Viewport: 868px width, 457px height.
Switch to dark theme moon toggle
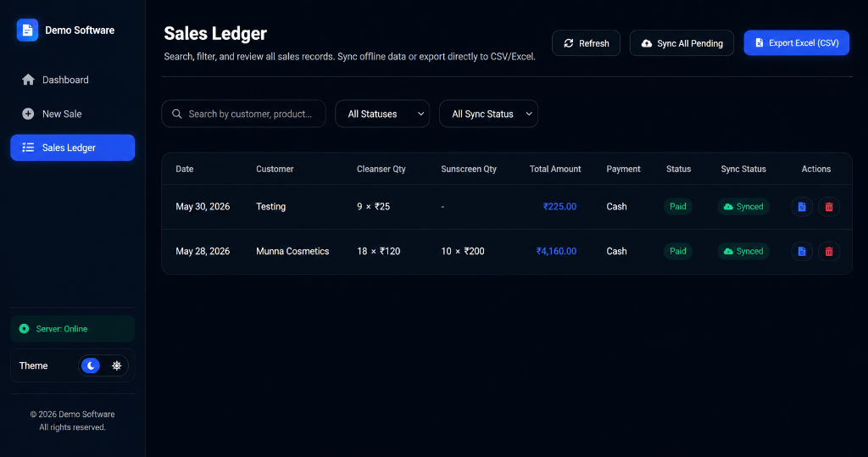(91, 365)
